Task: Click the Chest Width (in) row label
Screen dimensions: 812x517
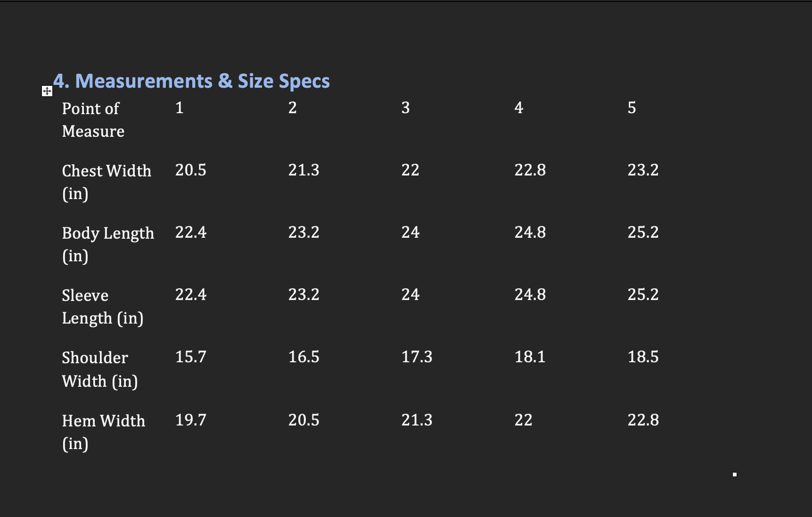Action: point(107,182)
